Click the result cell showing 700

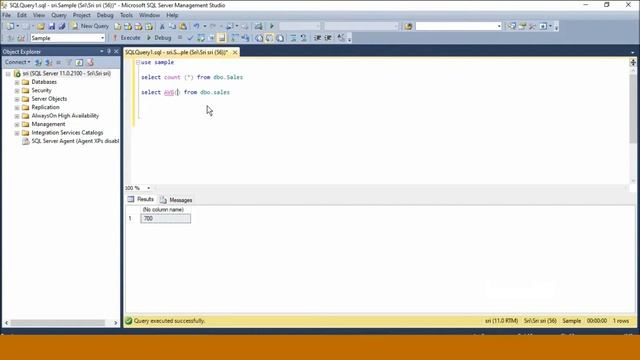165,218
